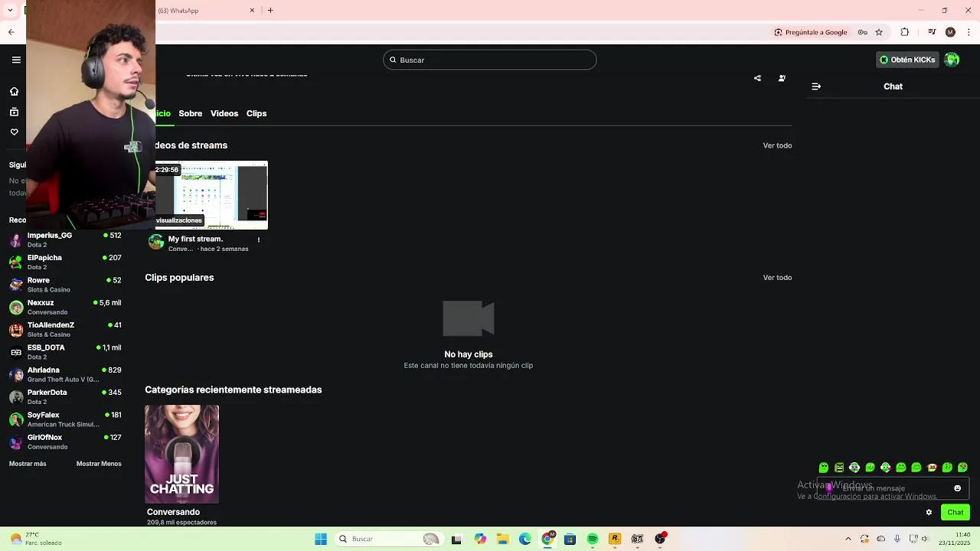Open Chrome media controls icon

[x=932, y=32]
